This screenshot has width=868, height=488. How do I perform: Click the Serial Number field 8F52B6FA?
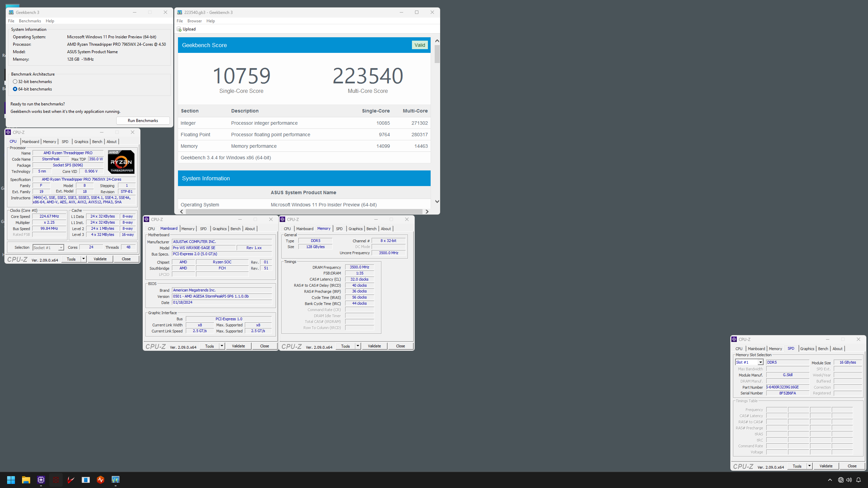(x=788, y=393)
